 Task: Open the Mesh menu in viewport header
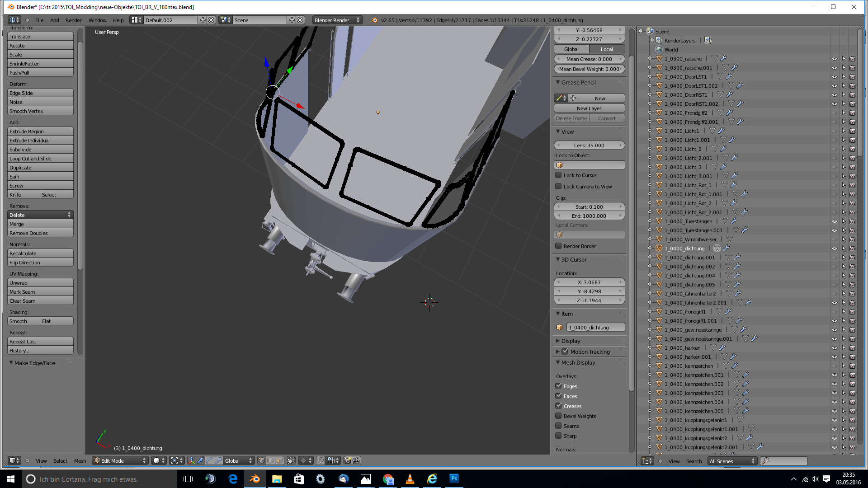pos(80,461)
